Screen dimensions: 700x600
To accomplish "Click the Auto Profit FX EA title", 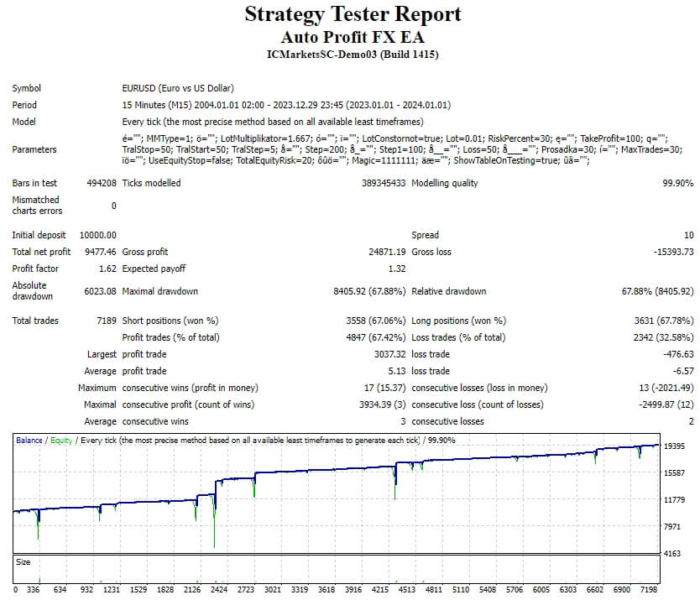I will (350, 37).
